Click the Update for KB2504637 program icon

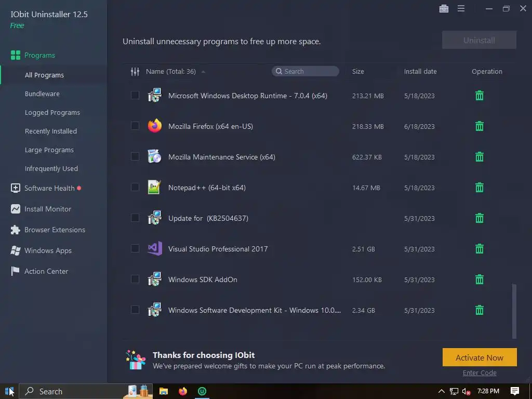click(x=155, y=218)
